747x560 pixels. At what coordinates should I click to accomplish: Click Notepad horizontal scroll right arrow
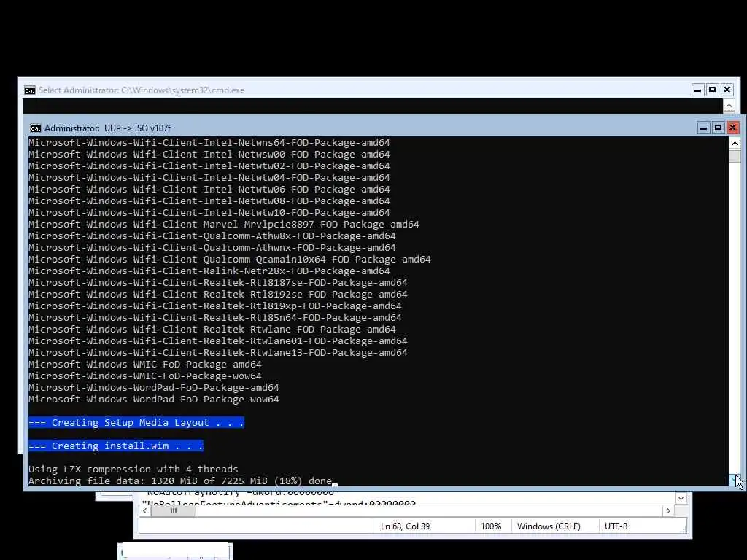point(668,510)
